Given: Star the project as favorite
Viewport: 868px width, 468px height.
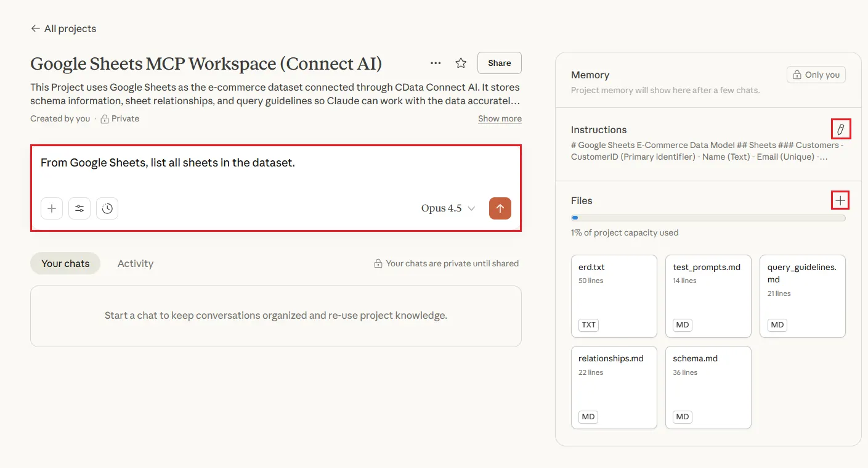Looking at the screenshot, I should click(x=461, y=63).
